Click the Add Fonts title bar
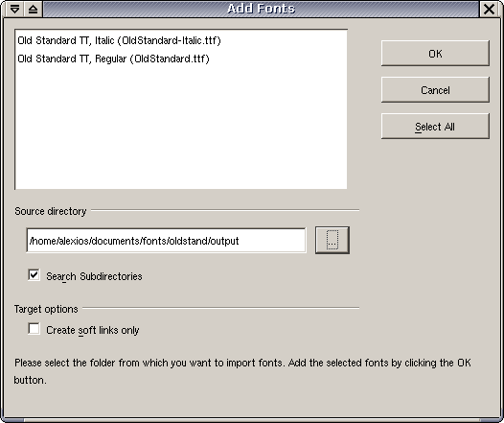The height and width of the screenshot is (423, 504). click(261, 9)
